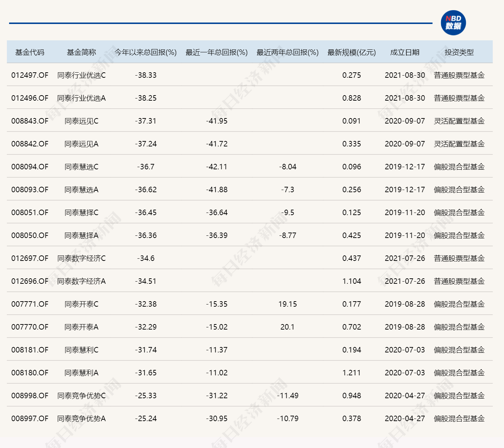Select two-year return -7.3
504x448 pixels.
click(x=288, y=190)
